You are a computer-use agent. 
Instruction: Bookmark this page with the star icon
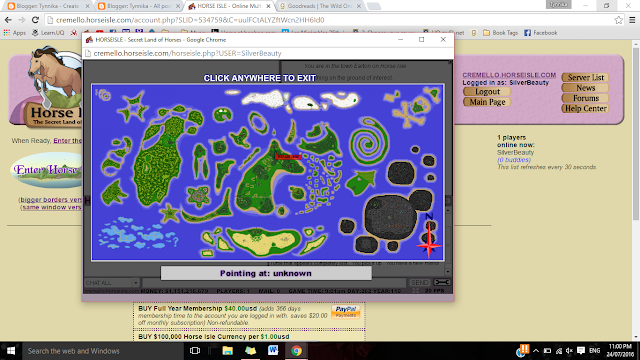(618, 20)
